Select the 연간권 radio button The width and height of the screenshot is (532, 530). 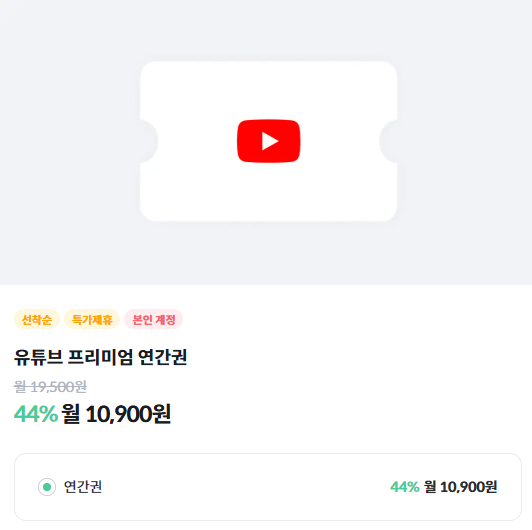[47, 487]
